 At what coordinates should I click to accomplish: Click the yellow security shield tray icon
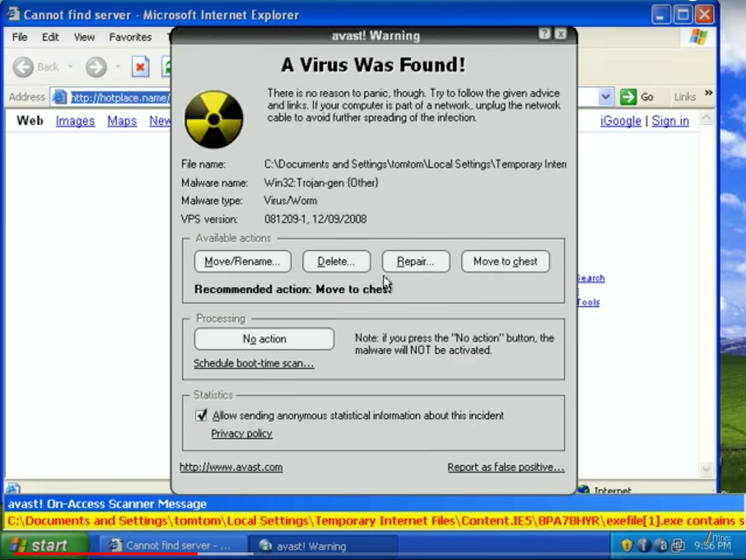[626, 545]
